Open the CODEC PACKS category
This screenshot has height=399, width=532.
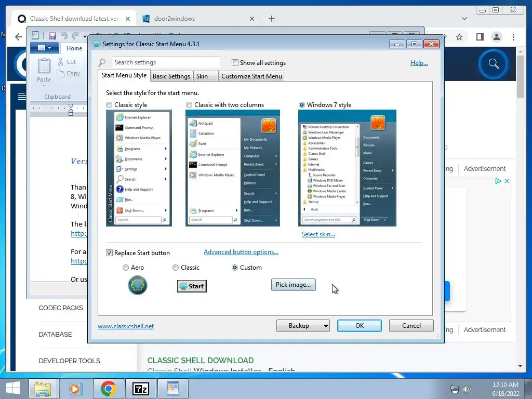61,308
